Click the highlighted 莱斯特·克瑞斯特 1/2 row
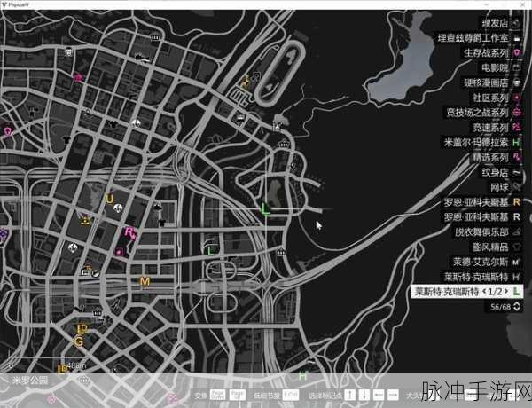532x408 pixels. click(x=467, y=292)
